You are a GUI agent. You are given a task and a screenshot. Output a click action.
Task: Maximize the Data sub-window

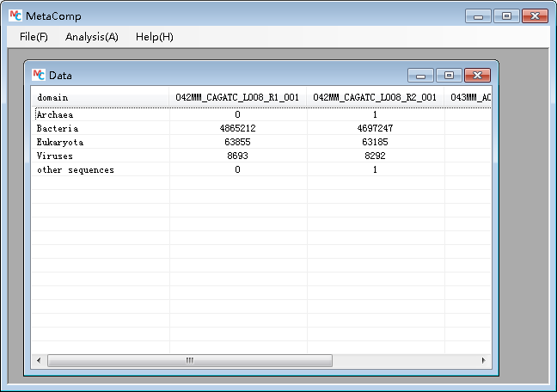tap(449, 76)
